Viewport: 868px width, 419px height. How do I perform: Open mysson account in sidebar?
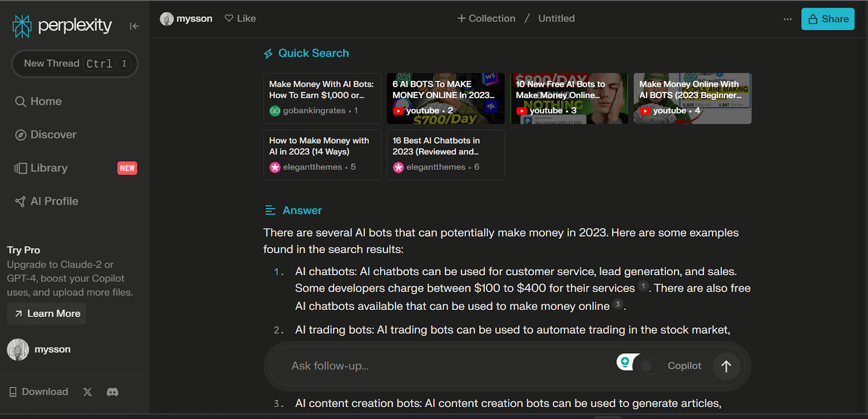click(x=39, y=350)
